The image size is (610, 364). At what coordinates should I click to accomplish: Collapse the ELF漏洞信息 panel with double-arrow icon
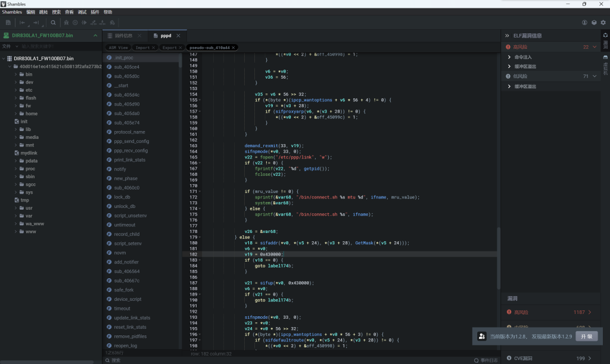(x=507, y=36)
